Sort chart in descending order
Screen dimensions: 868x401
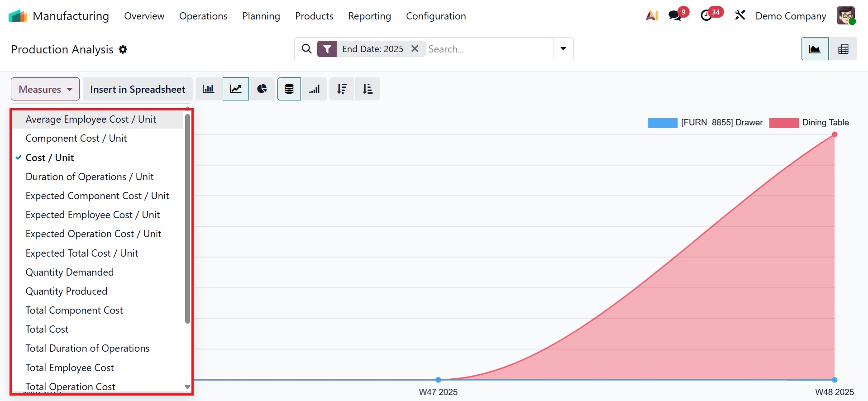(342, 89)
